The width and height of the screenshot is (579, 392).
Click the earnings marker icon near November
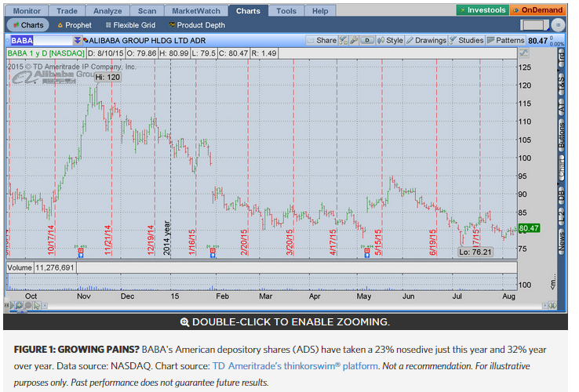click(x=81, y=252)
